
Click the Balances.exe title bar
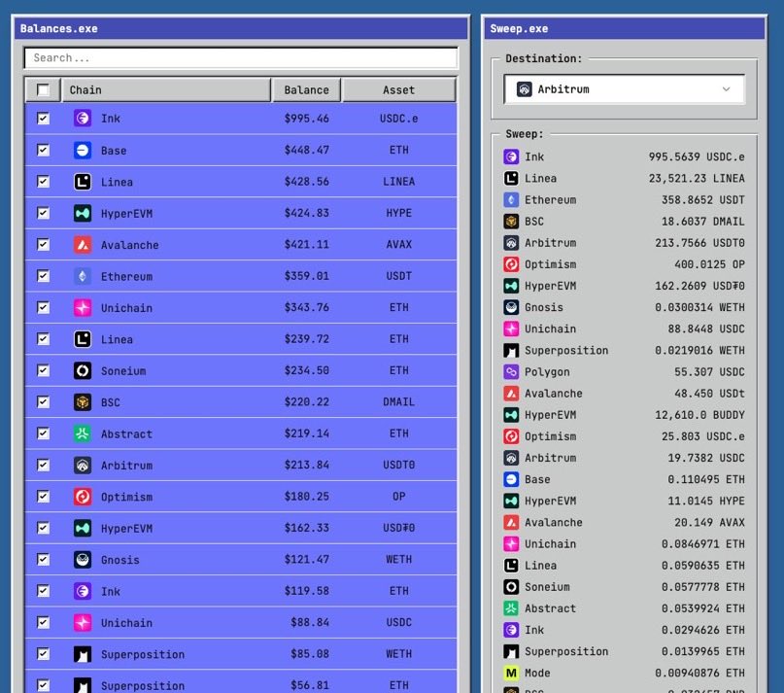click(241, 28)
